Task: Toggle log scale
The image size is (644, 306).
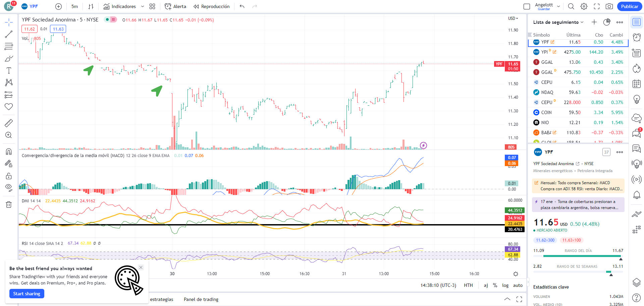Action: (505, 285)
